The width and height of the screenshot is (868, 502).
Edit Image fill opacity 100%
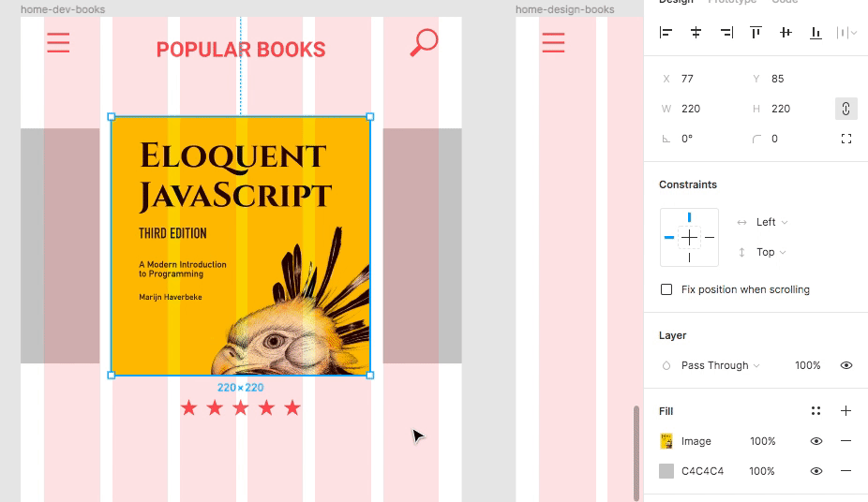click(x=763, y=441)
